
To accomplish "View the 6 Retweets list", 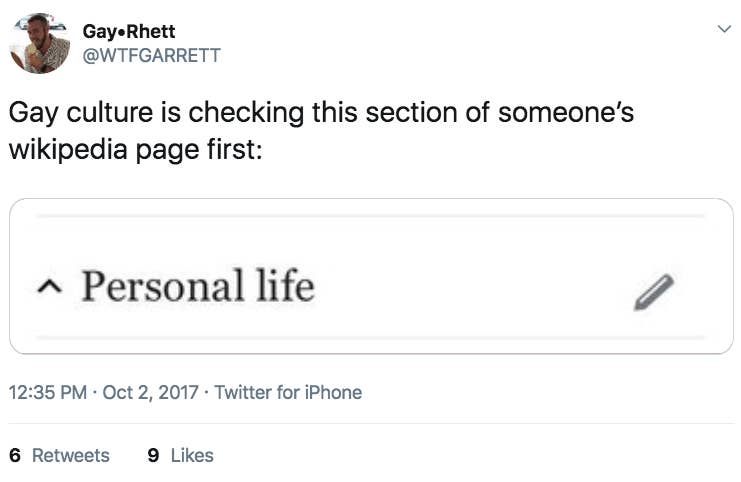I will click(x=59, y=456).
